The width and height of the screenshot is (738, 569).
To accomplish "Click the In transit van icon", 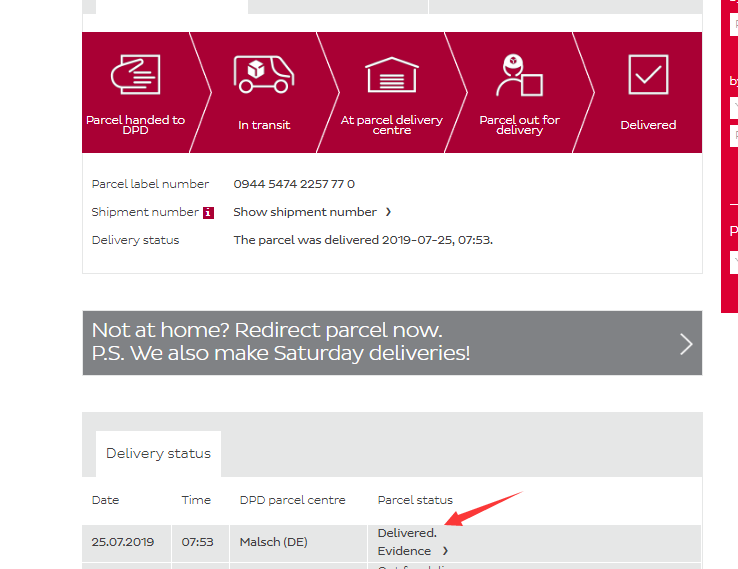I will click(x=264, y=74).
